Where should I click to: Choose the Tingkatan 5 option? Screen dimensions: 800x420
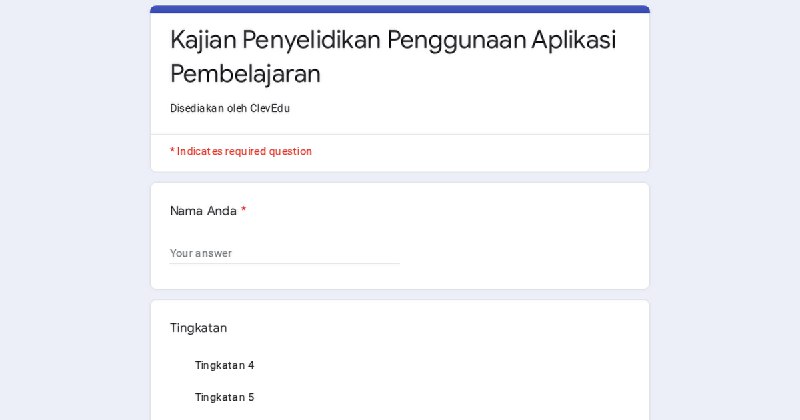tap(224, 398)
